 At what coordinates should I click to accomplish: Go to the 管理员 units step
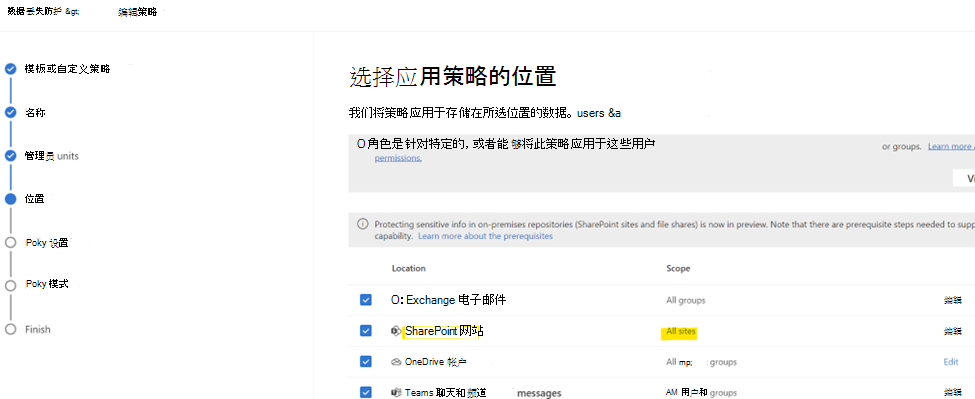pos(52,156)
